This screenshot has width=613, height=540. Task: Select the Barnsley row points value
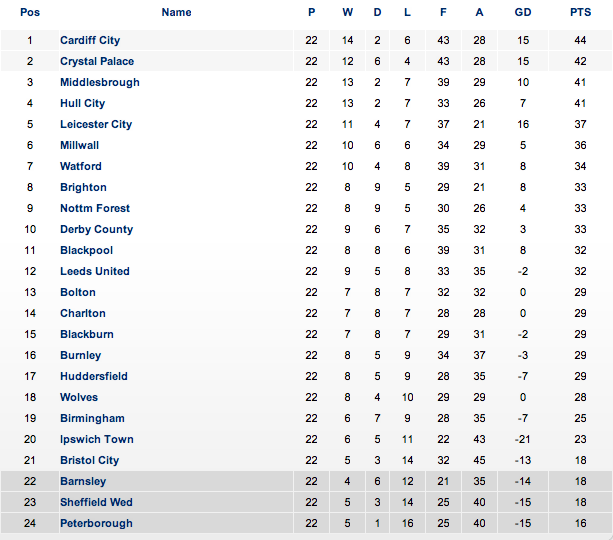click(x=581, y=481)
